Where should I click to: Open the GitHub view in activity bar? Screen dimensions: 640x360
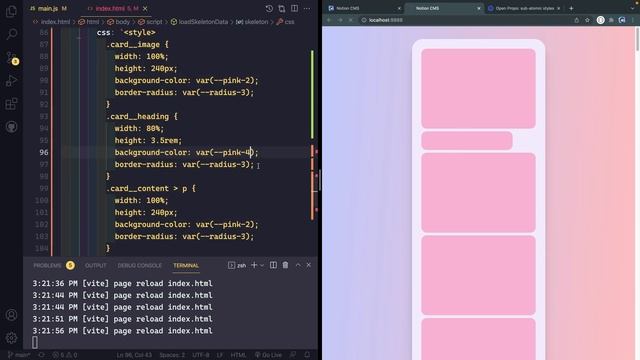click(11, 127)
